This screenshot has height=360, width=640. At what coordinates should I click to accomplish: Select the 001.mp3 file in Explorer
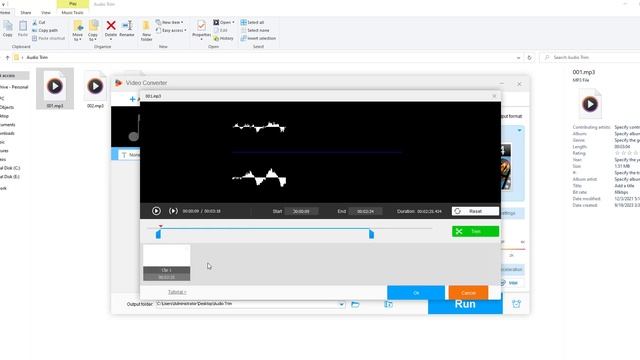[55, 89]
